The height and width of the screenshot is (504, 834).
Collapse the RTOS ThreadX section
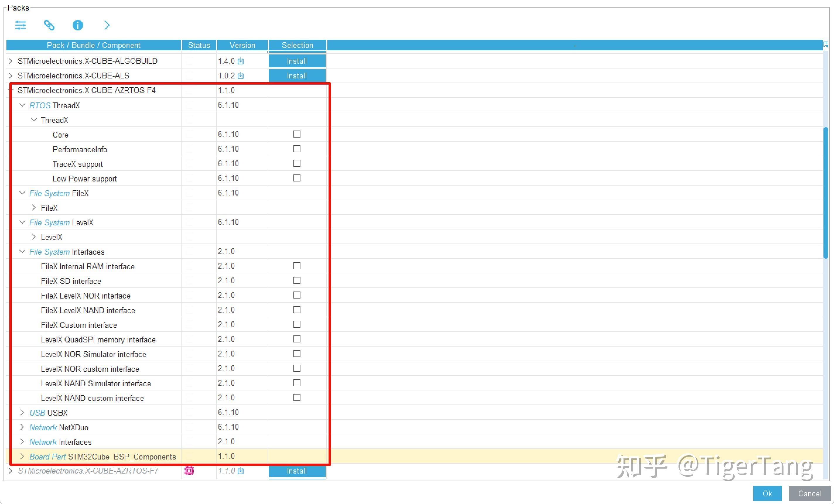(22, 105)
